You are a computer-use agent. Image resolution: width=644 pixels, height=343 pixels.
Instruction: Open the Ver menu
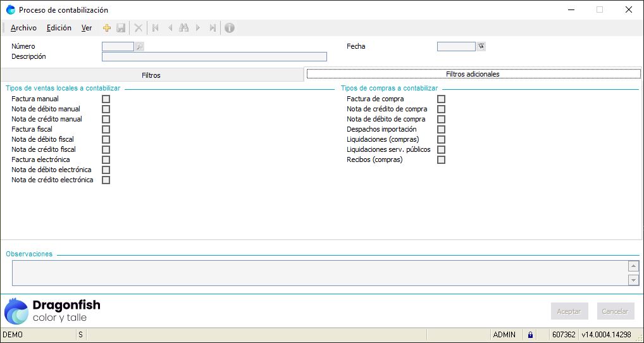(86, 28)
